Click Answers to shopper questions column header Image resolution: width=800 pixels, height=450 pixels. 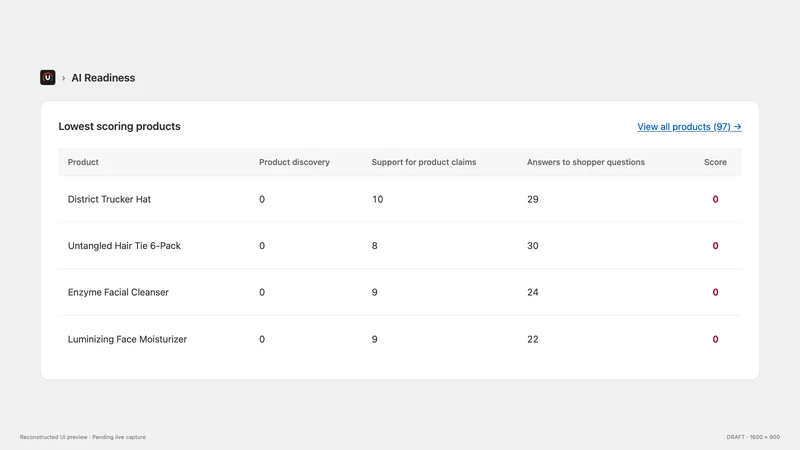[586, 162]
